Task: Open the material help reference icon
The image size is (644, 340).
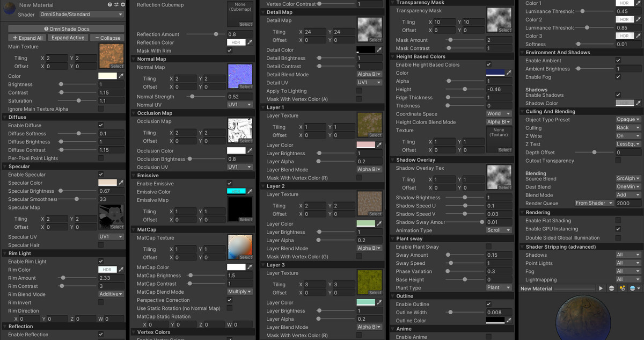Action: [x=111, y=5]
